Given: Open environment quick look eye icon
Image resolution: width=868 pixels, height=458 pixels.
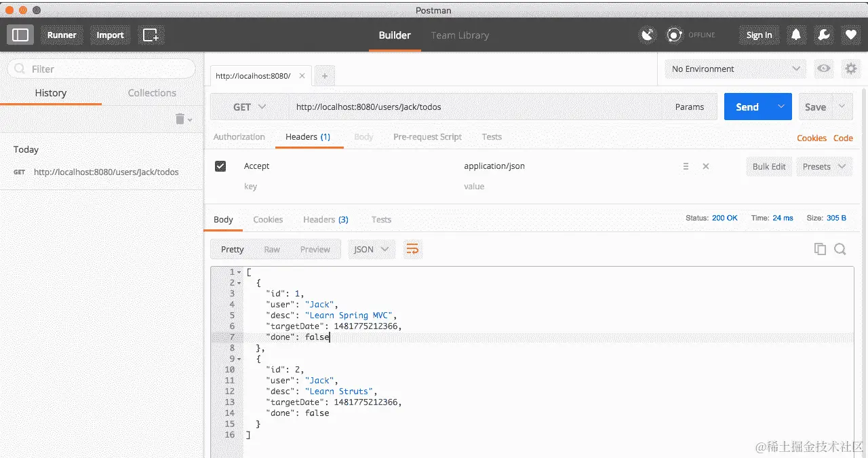Looking at the screenshot, I should [x=824, y=69].
